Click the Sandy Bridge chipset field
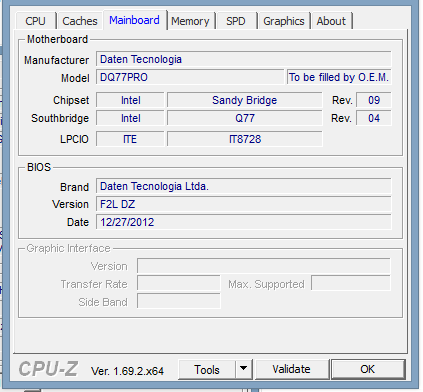 coord(245,100)
